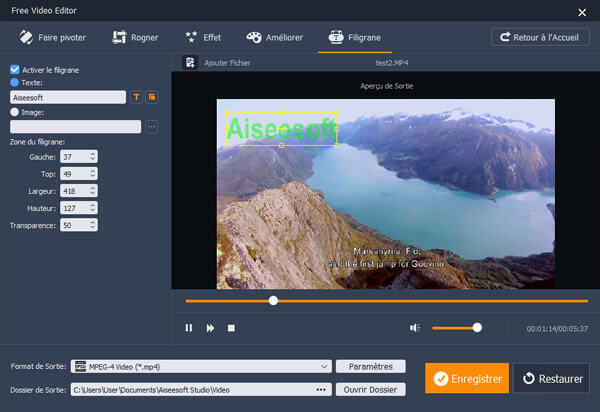The width and height of the screenshot is (600, 412).
Task: Expand the Format de Sortie dropdown
Action: 323,366
